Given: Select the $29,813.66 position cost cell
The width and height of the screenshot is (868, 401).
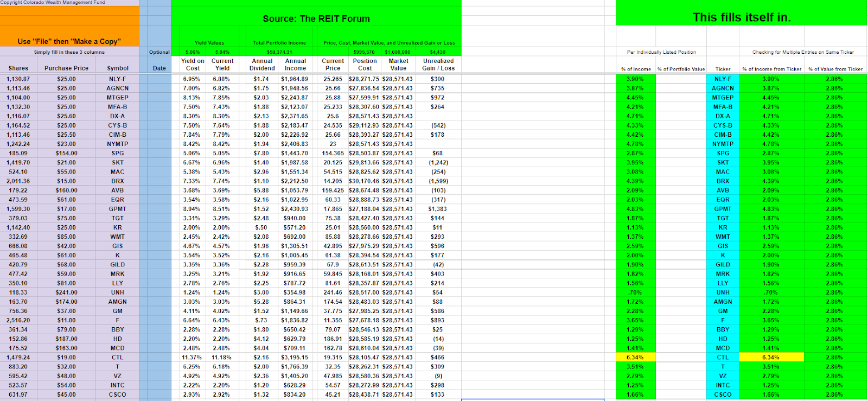Looking at the screenshot, I should 364,163.
